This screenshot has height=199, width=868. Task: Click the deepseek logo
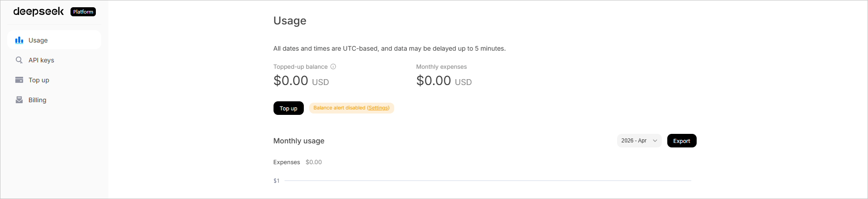pos(38,12)
